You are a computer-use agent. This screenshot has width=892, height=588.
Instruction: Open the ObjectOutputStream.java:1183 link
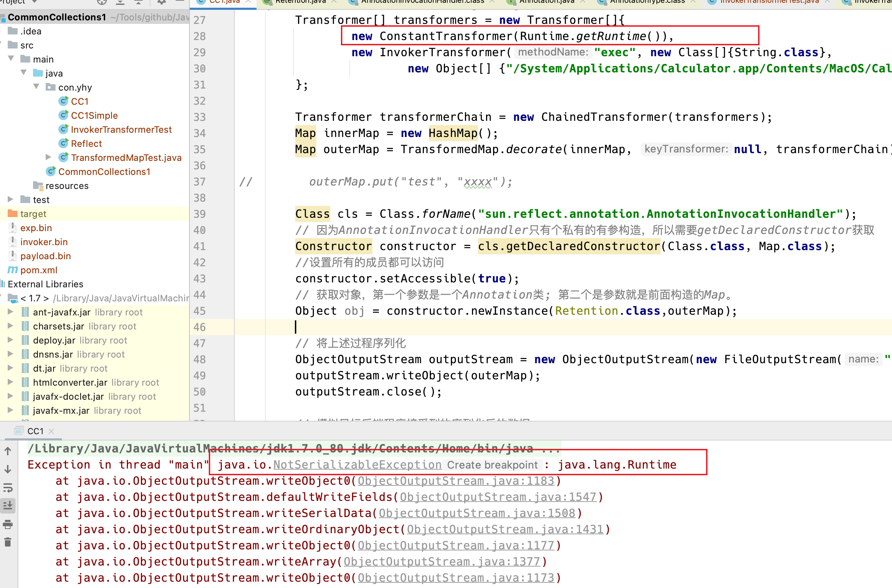pyautogui.click(x=455, y=481)
